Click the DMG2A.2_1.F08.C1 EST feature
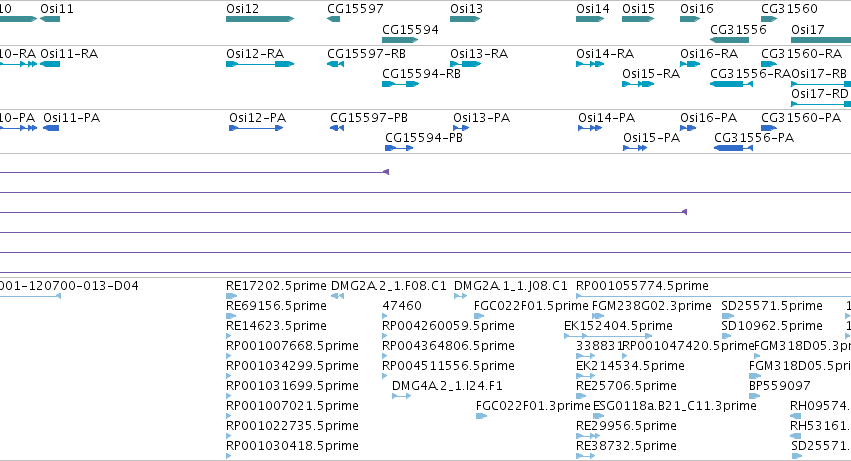This screenshot has height=461, width=851. tap(338, 296)
